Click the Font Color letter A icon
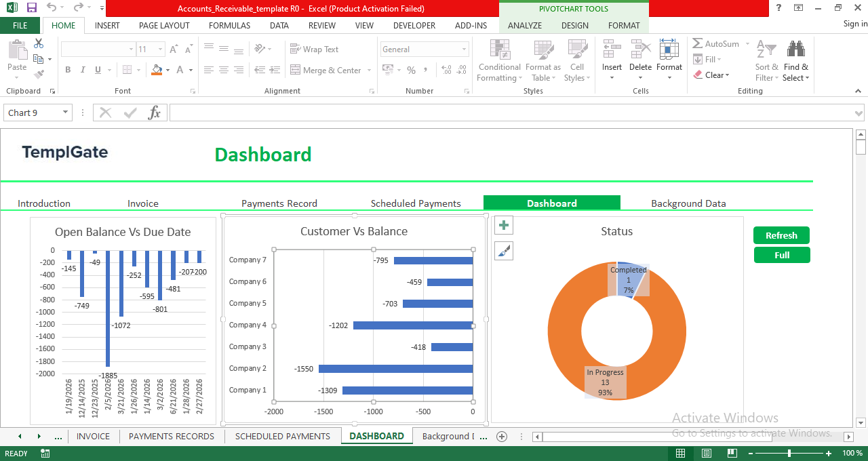 click(x=180, y=70)
